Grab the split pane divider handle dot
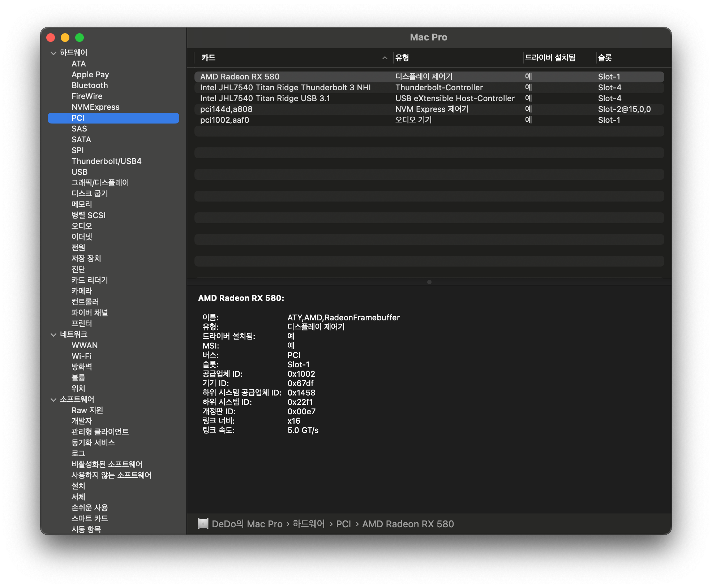This screenshot has width=712, height=588. 429,282
